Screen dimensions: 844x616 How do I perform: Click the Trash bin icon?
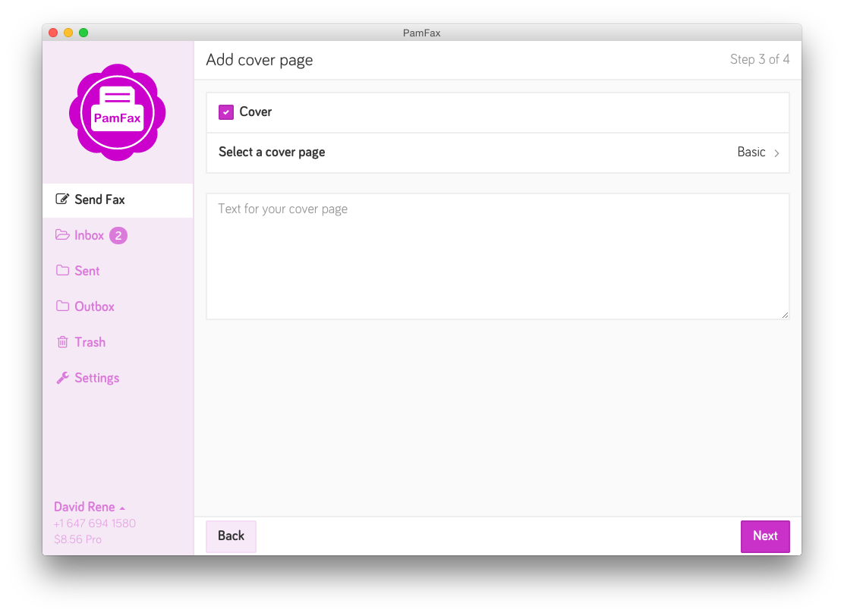pyautogui.click(x=62, y=342)
